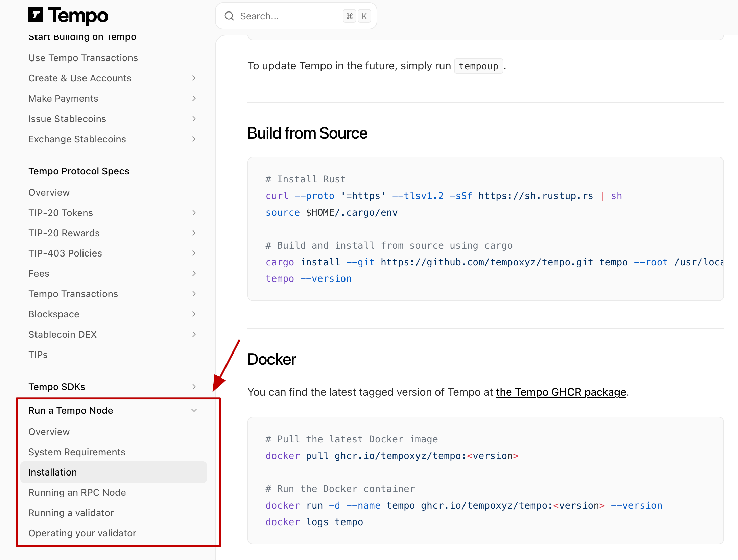Open System Requirements page
Image resolution: width=738 pixels, height=560 pixels.
77,452
